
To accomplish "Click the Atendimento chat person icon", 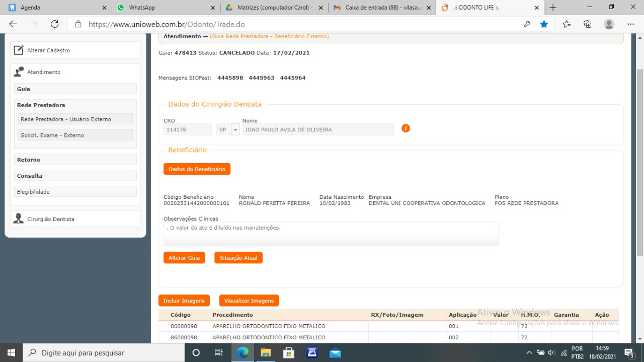I will (19, 72).
